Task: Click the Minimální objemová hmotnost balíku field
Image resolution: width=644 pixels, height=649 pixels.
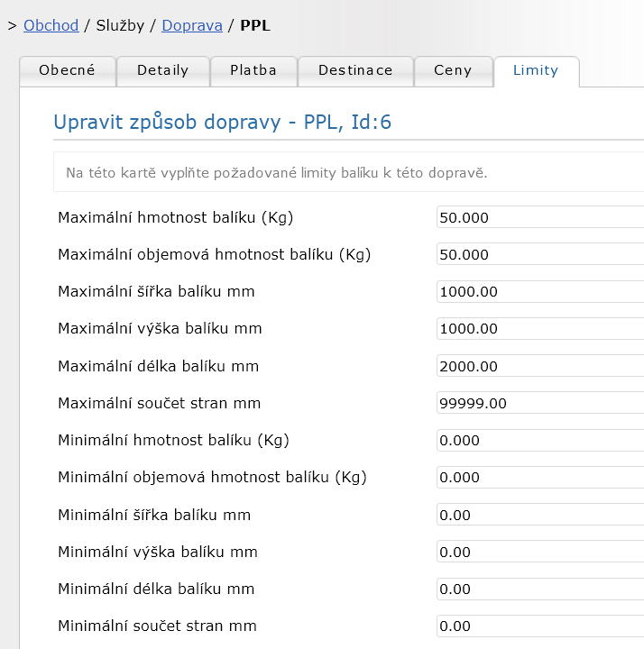Action: click(540, 477)
